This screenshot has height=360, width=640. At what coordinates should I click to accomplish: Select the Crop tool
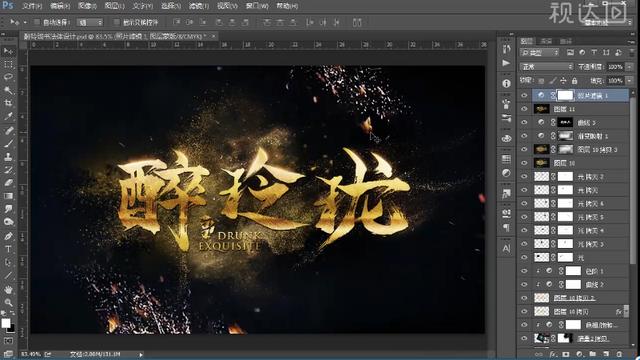point(8,103)
